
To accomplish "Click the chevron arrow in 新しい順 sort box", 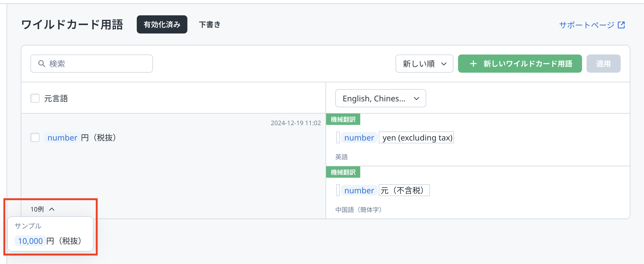I will [444, 64].
